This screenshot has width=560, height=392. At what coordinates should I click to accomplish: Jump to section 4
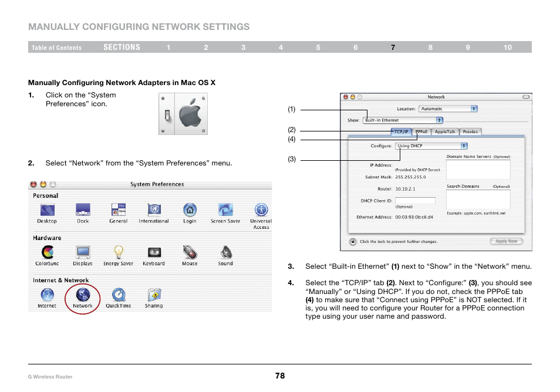pyautogui.click(x=281, y=48)
